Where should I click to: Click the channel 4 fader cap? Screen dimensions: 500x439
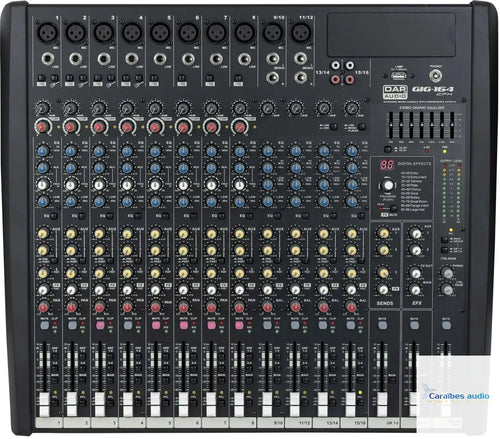pyautogui.click(x=127, y=404)
